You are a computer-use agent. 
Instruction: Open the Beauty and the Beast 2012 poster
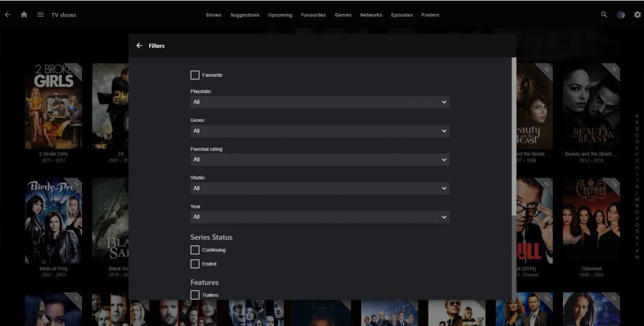(591, 106)
